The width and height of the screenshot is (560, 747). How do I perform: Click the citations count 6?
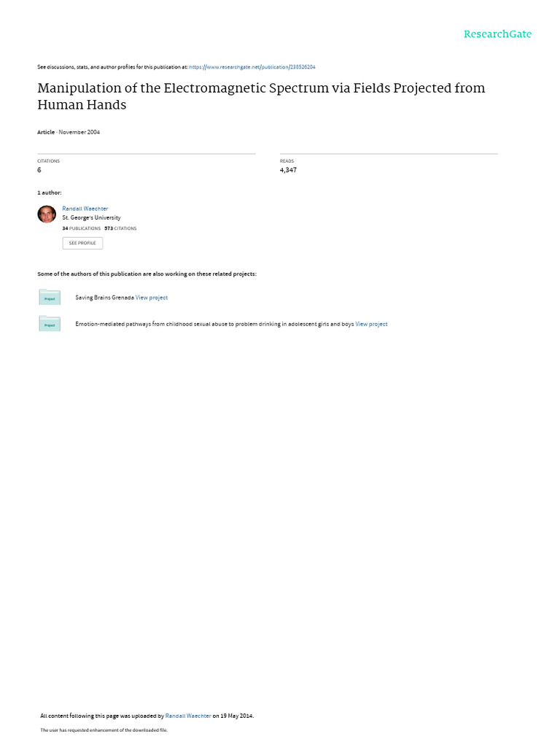coord(39,170)
